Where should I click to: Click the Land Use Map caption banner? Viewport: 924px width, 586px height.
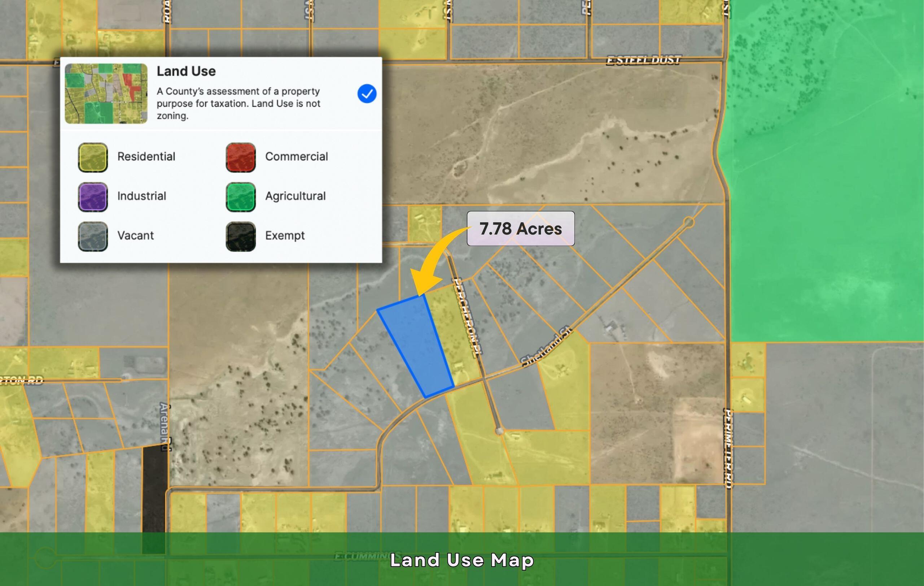pyautogui.click(x=462, y=560)
